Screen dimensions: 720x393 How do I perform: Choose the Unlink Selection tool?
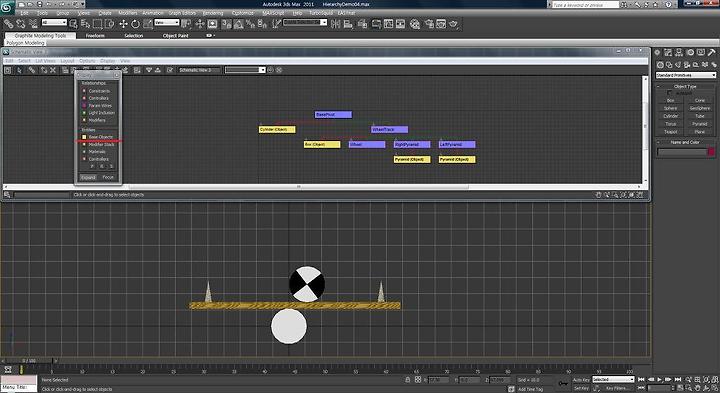21,24
